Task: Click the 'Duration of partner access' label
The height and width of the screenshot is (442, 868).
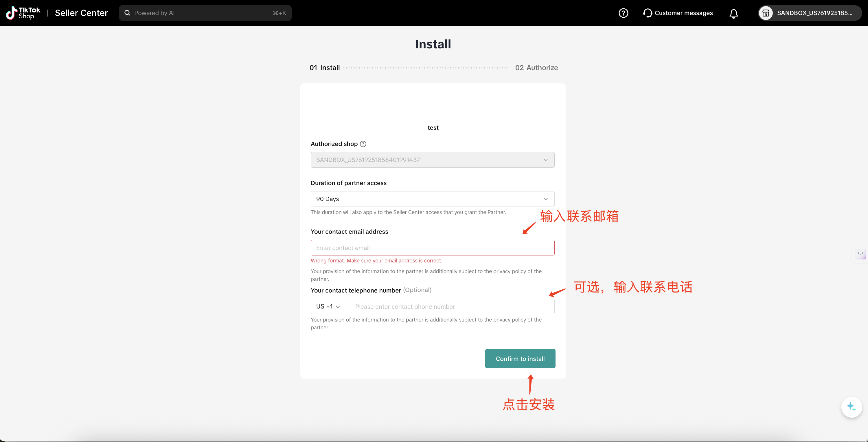Action: [x=348, y=183]
